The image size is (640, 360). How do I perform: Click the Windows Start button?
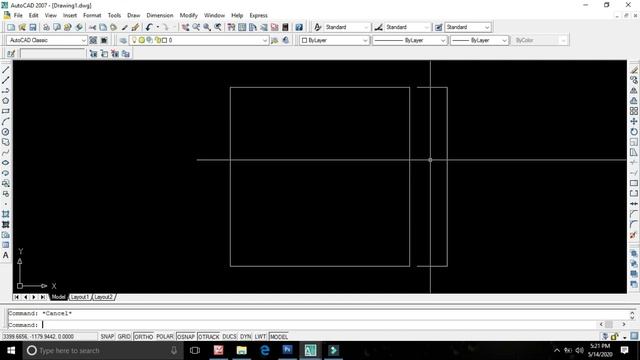pyautogui.click(x=11, y=351)
